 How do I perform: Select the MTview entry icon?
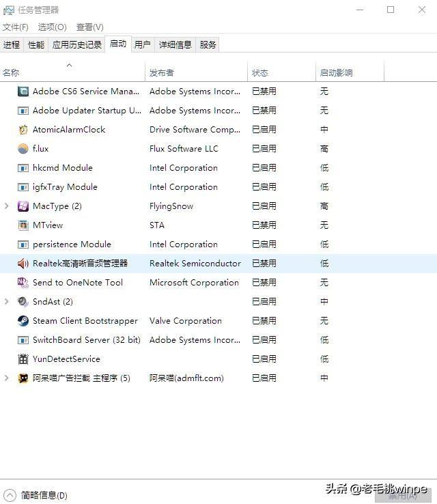point(23,225)
